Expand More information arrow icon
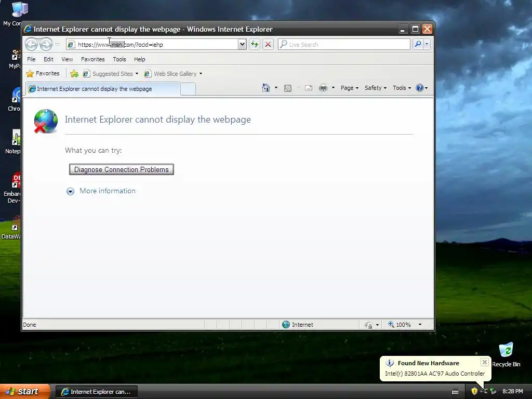 (70, 191)
